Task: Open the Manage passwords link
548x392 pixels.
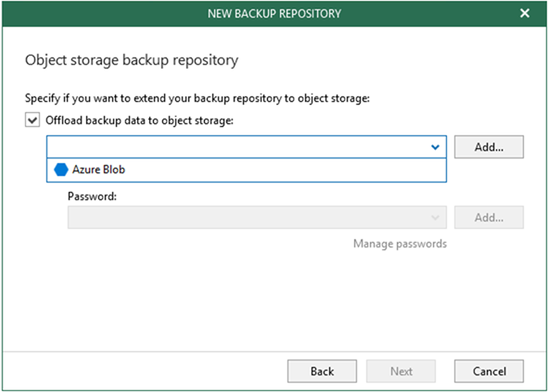Action: coord(401,244)
